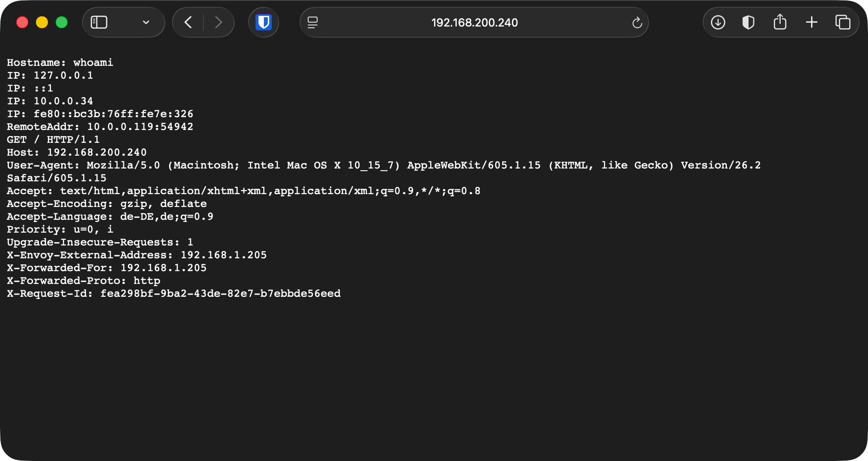868x461 pixels.
Task: Click the X-Request-Id value text
Action: coord(220,293)
